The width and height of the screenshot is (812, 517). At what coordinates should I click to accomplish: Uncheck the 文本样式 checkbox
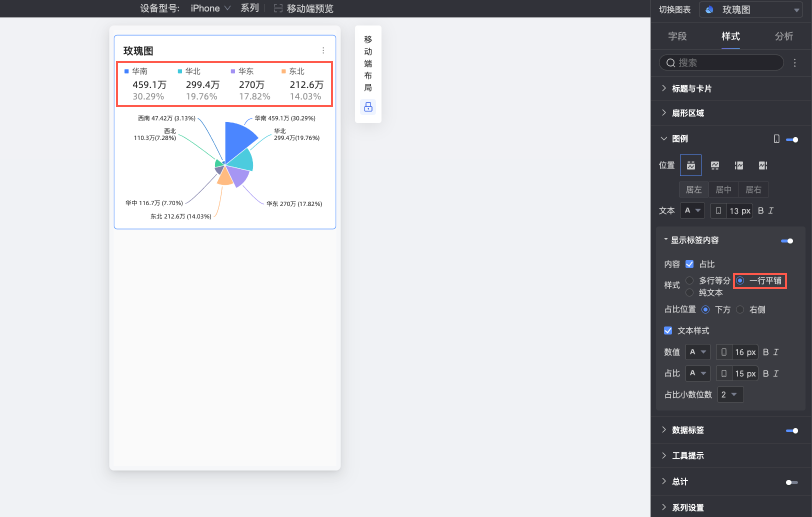[x=667, y=330]
